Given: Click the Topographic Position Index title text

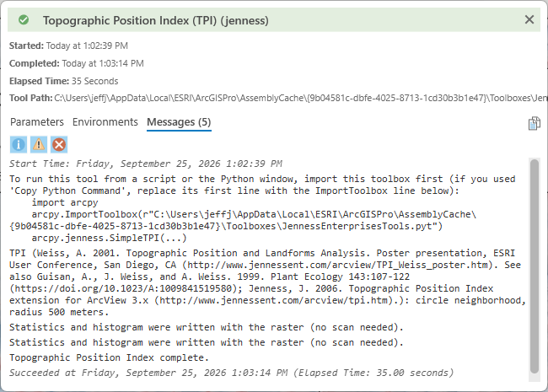Looking at the screenshot, I should coord(155,20).
